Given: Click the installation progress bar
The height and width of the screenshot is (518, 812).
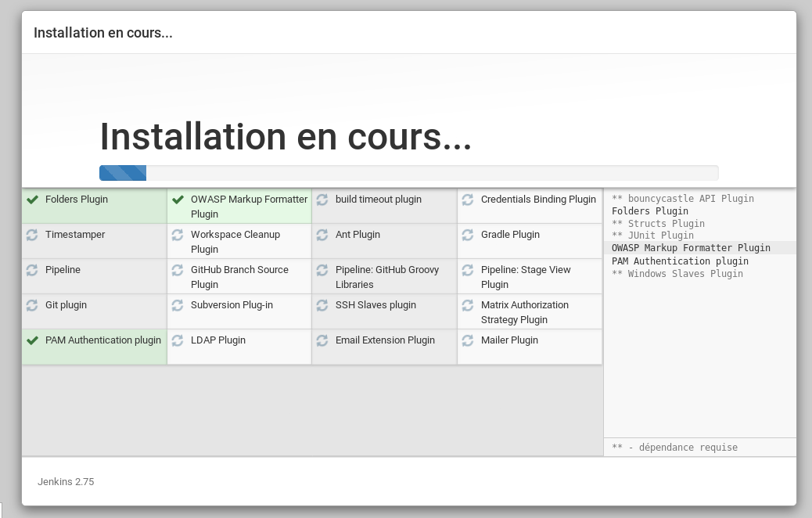Looking at the screenshot, I should point(408,173).
